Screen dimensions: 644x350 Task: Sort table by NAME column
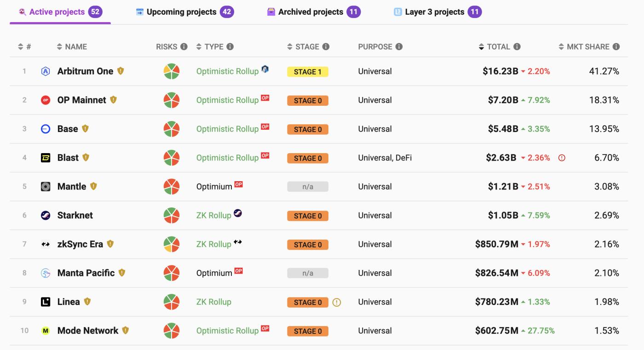[72, 46]
